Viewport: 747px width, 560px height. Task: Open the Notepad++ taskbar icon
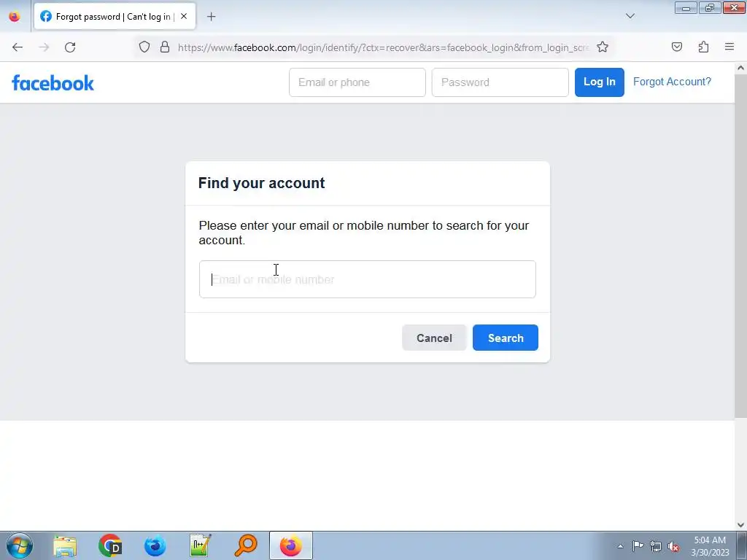[x=201, y=545]
